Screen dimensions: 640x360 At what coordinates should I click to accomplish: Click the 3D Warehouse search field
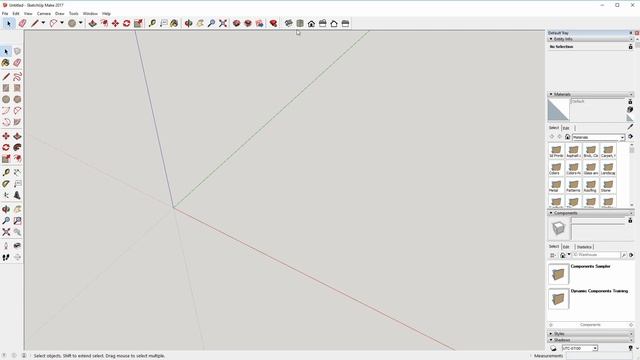(x=596, y=255)
